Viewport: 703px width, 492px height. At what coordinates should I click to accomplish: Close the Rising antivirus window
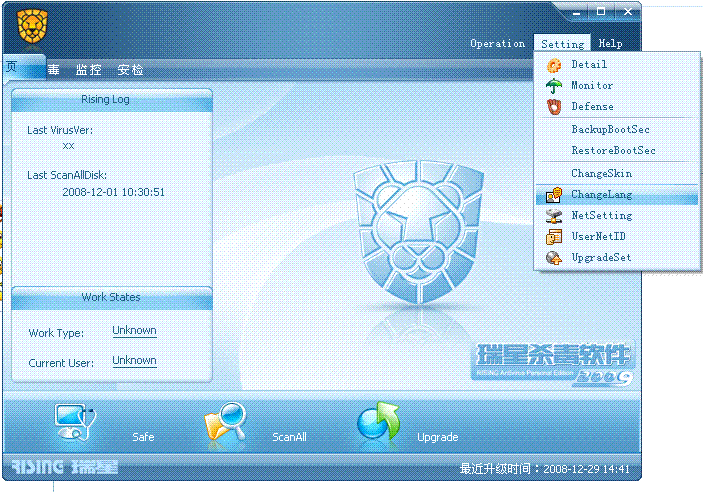pos(628,12)
